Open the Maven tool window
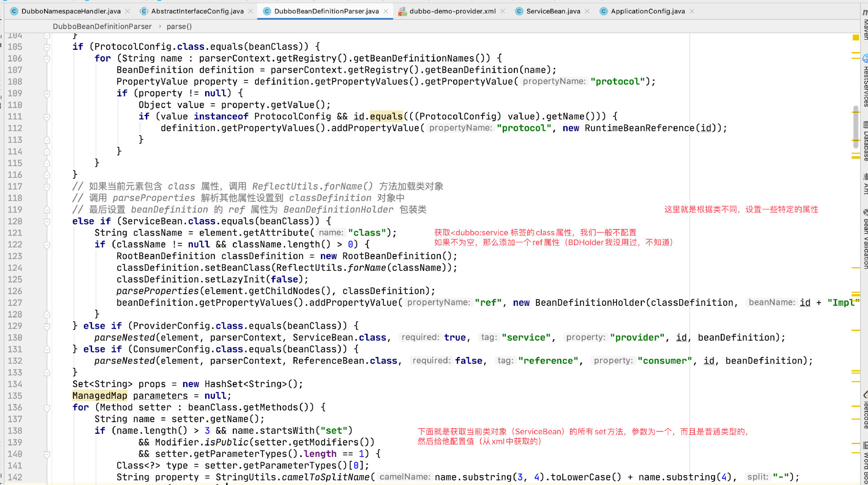 (x=865, y=25)
